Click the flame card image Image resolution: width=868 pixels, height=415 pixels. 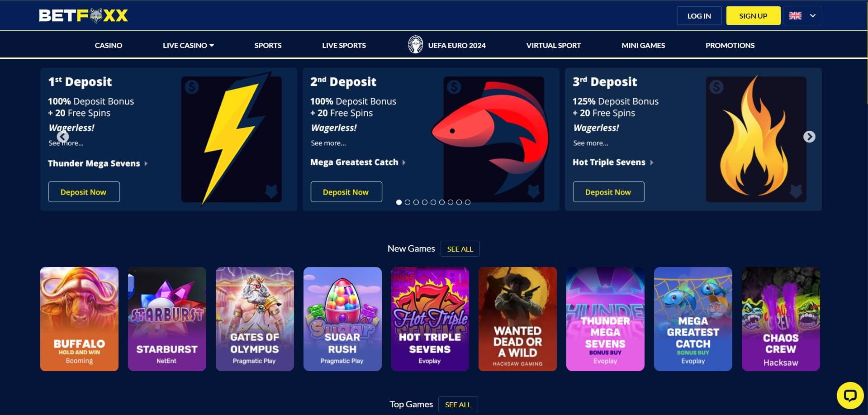click(756, 139)
